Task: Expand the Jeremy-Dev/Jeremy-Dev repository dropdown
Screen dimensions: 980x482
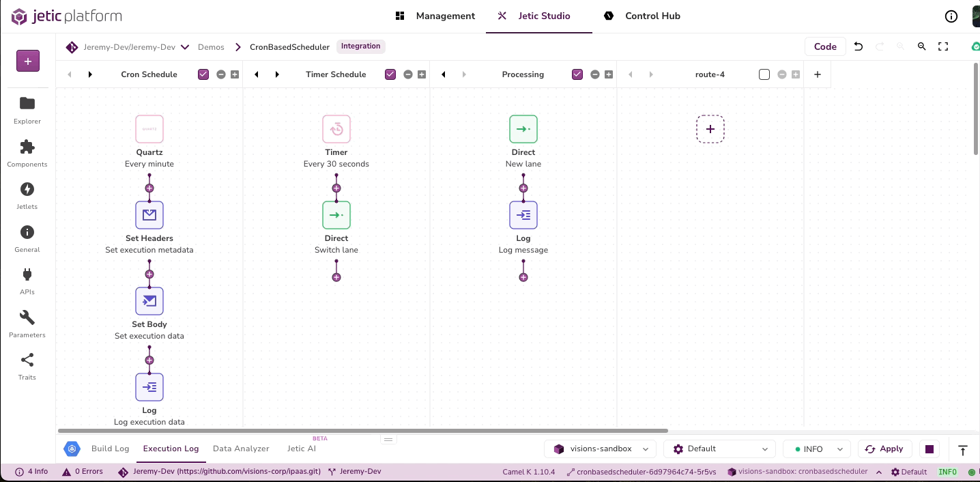Action: pos(185,47)
